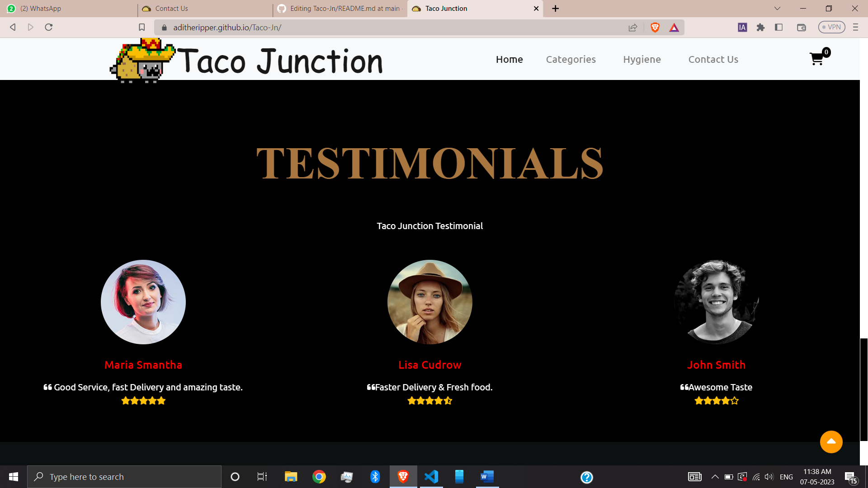Image resolution: width=868 pixels, height=488 pixels.
Task: Reload the Taco Junction page
Action: tap(48, 27)
